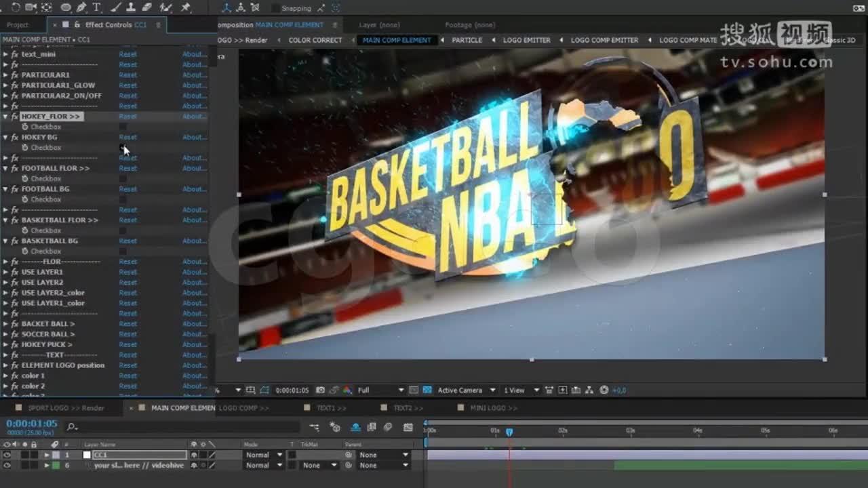Enable Snapping in the toolbar
868x488 pixels.
(276, 8)
